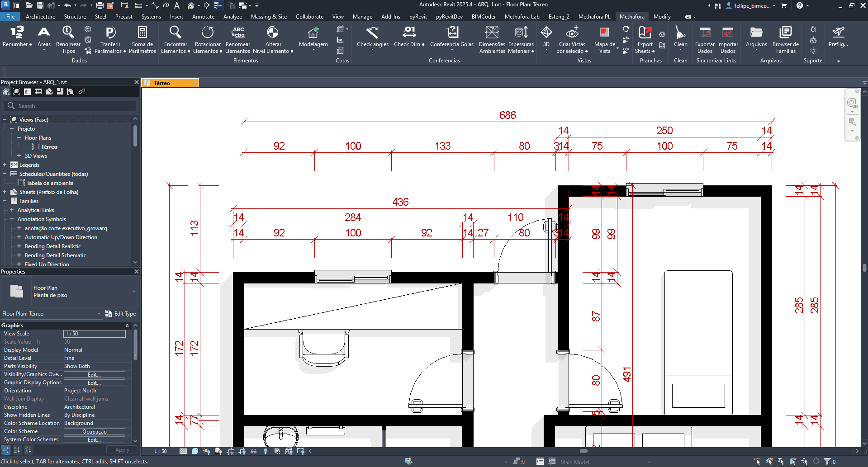Click Conferencia Golas icon

tap(452, 33)
